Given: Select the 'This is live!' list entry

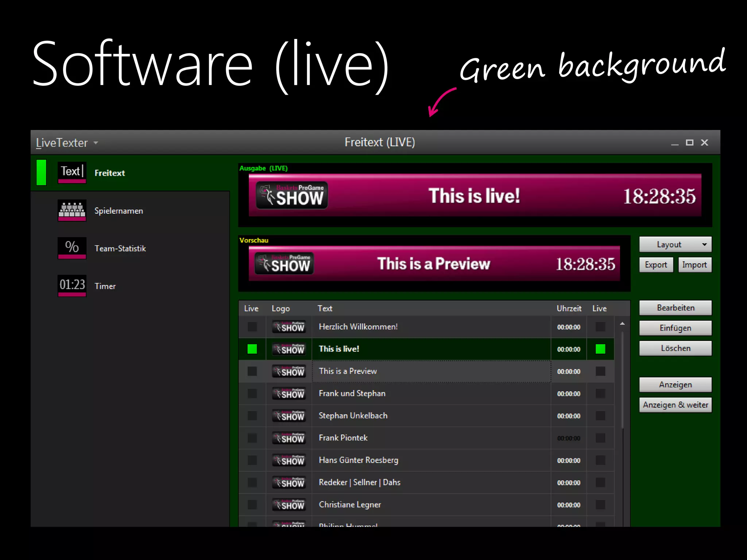Looking at the screenshot, I should click(431, 349).
